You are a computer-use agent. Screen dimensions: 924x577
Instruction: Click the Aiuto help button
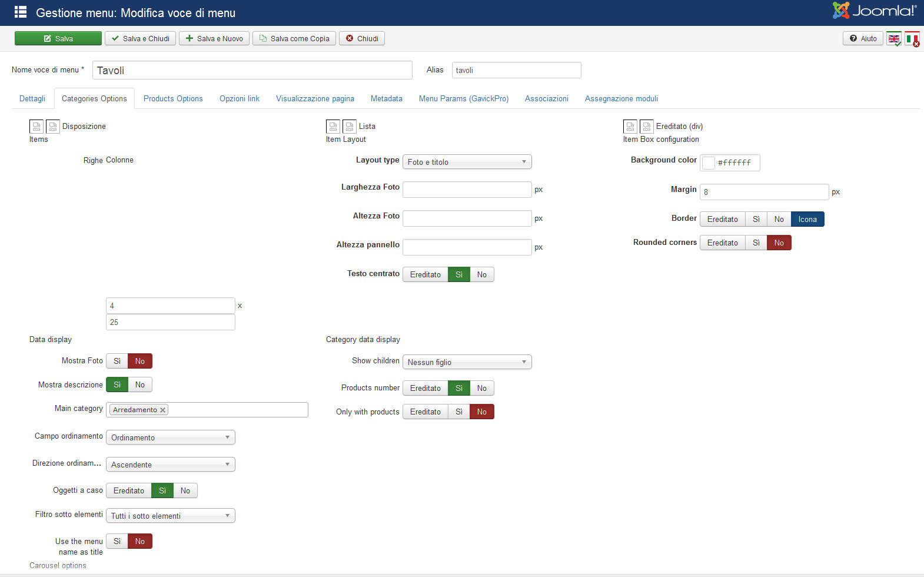pos(863,39)
